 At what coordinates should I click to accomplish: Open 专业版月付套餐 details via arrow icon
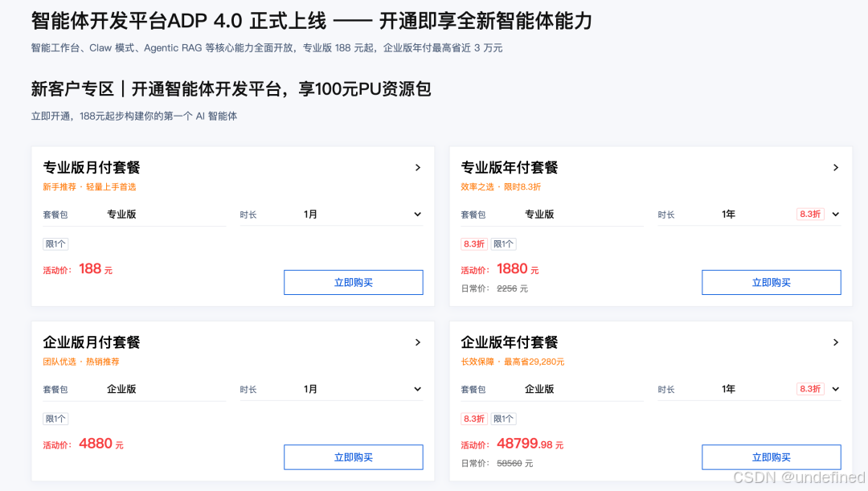pos(418,167)
